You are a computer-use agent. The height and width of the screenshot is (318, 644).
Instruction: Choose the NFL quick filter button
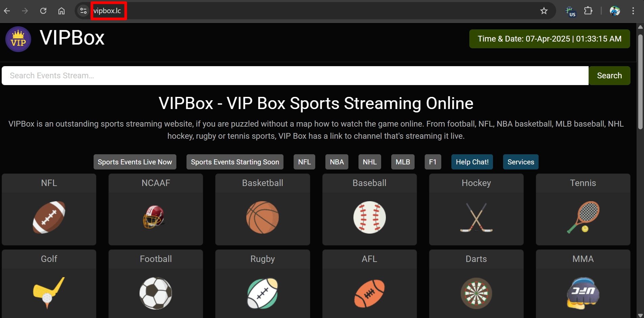[x=304, y=162]
